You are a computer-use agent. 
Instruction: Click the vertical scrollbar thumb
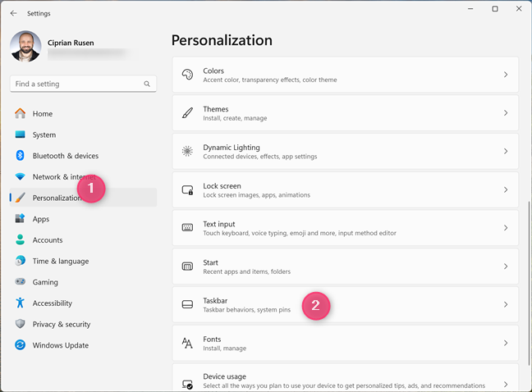[x=529, y=283]
